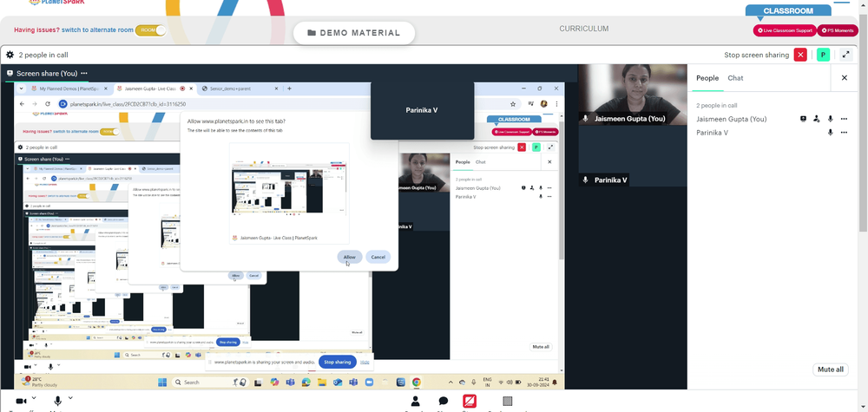The width and height of the screenshot is (868, 412).
Task: Click background effects icon in bottom toolbar
Action: click(x=508, y=401)
